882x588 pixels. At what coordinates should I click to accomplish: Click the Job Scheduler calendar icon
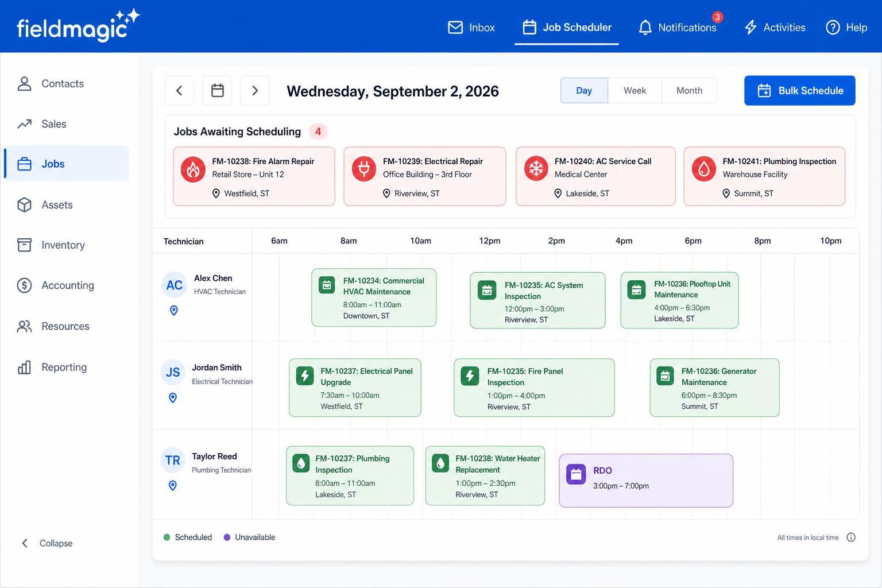click(x=529, y=28)
